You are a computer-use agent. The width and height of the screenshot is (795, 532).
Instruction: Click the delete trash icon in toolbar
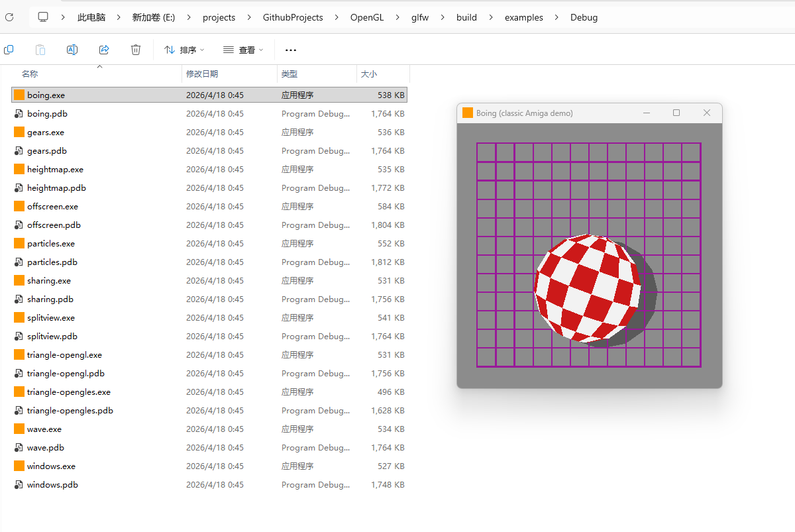[136, 50]
